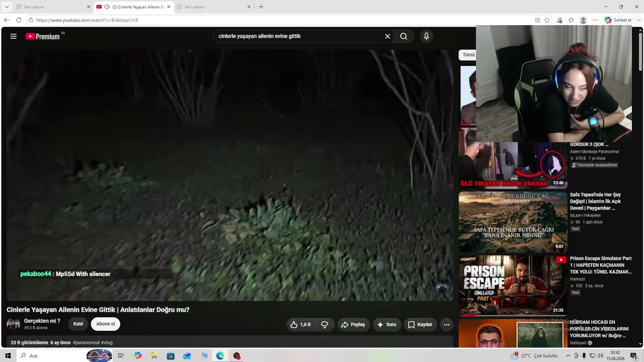Go back with the browser back arrow
Screen dimensions: 644x362
[7, 20]
